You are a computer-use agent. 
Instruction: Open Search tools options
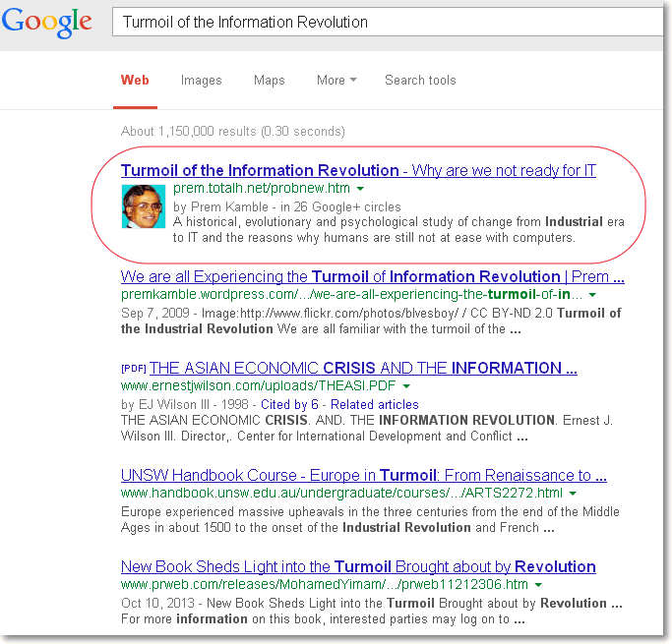click(420, 81)
